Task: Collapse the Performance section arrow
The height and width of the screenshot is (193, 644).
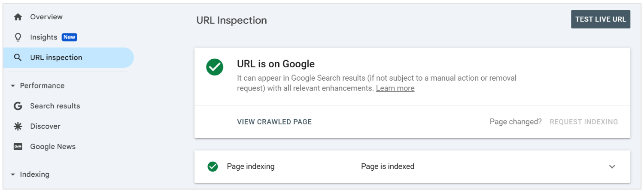Action: tap(13, 86)
